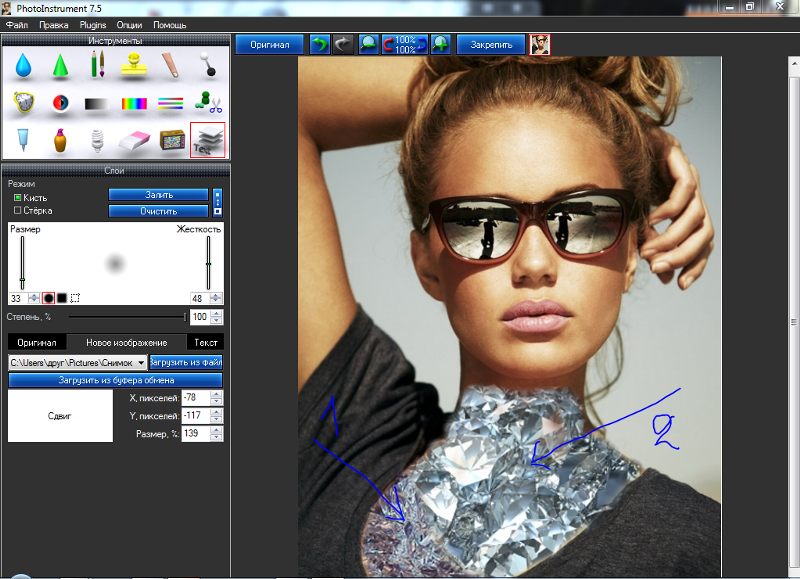Adjust the X пикселей spinner arrows
This screenshot has height=579, width=800.
[217, 398]
